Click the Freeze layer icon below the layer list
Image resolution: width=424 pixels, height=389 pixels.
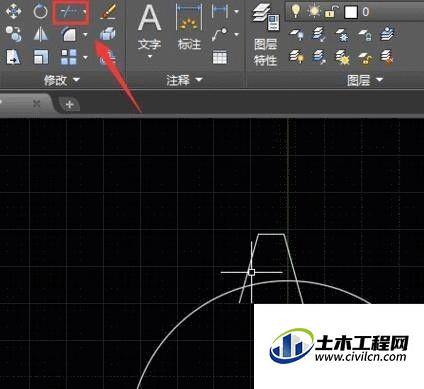342,35
